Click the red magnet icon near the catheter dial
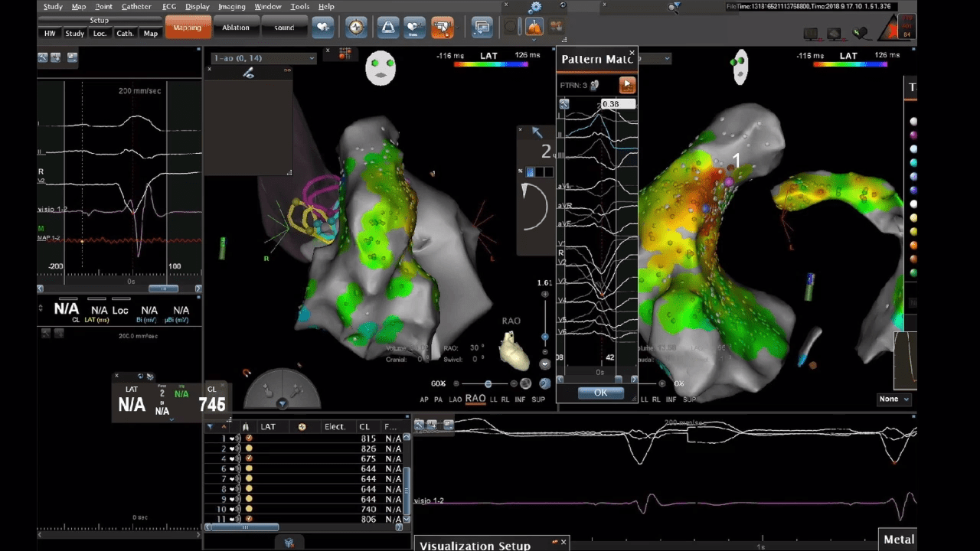The width and height of the screenshot is (980, 551). pos(247,373)
